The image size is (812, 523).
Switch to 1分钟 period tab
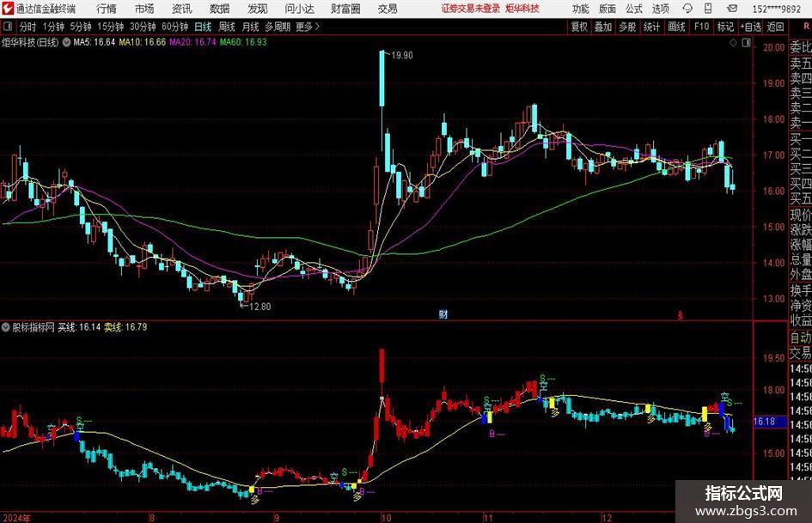[x=52, y=27]
